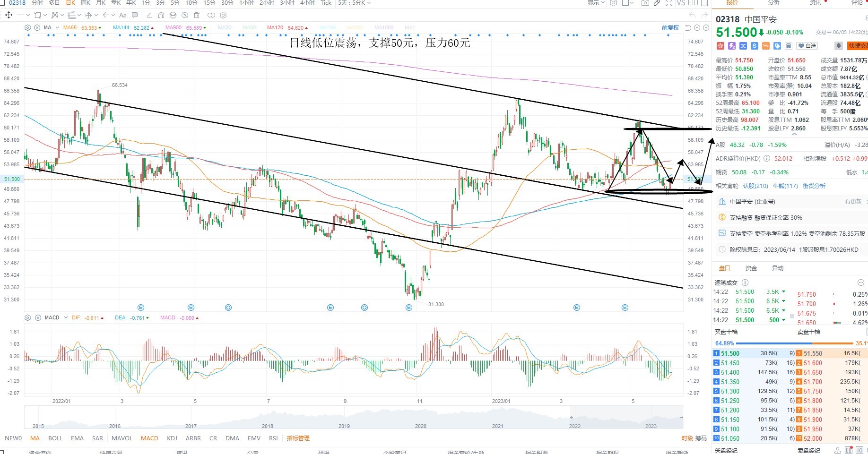Open more options for tick trades
The width and height of the screenshot is (868, 454).
[860, 283]
